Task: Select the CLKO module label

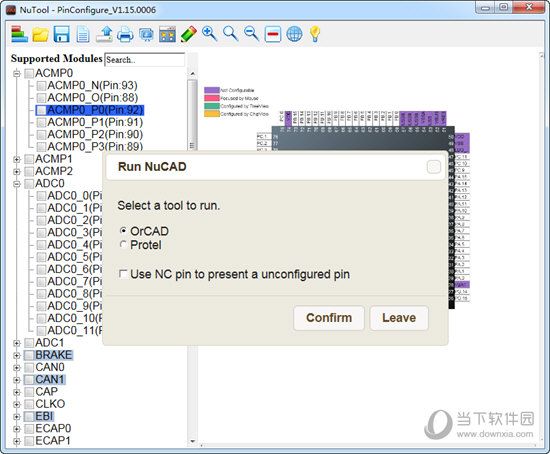Action: (50, 404)
